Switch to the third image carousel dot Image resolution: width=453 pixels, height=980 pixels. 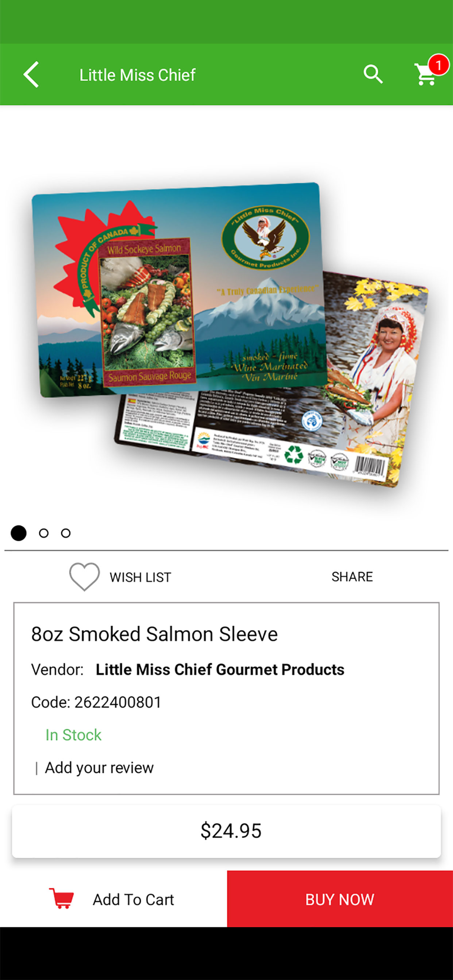(66, 533)
